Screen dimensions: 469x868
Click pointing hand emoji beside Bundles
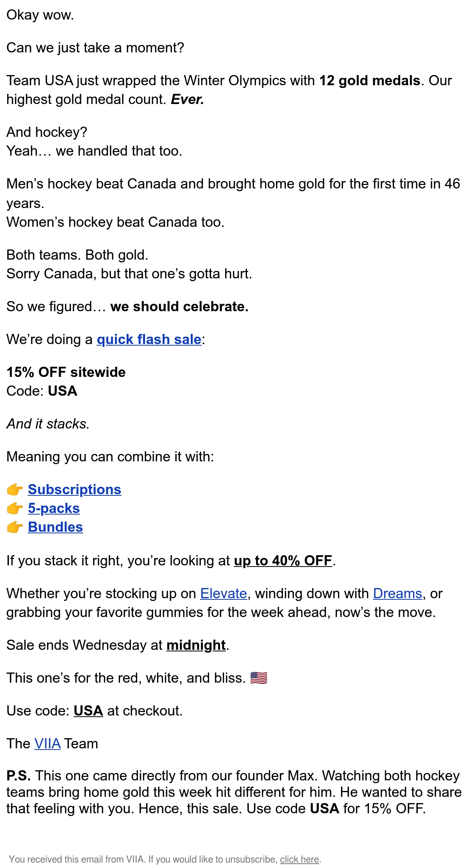coord(15,527)
